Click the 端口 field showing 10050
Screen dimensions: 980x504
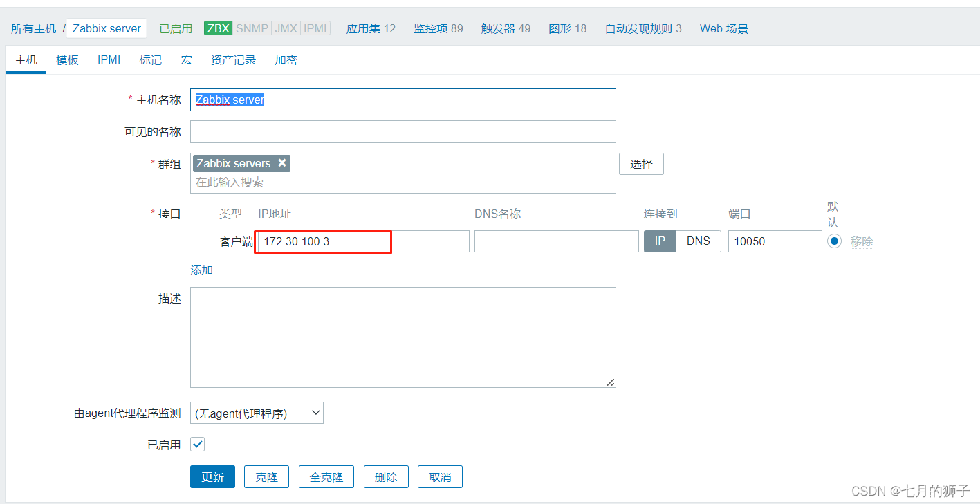click(775, 241)
